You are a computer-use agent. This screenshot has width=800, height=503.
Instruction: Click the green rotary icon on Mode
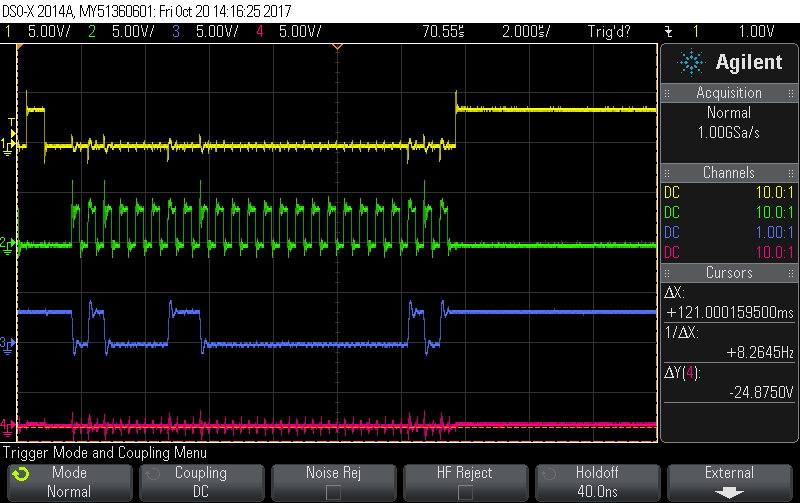[21, 474]
